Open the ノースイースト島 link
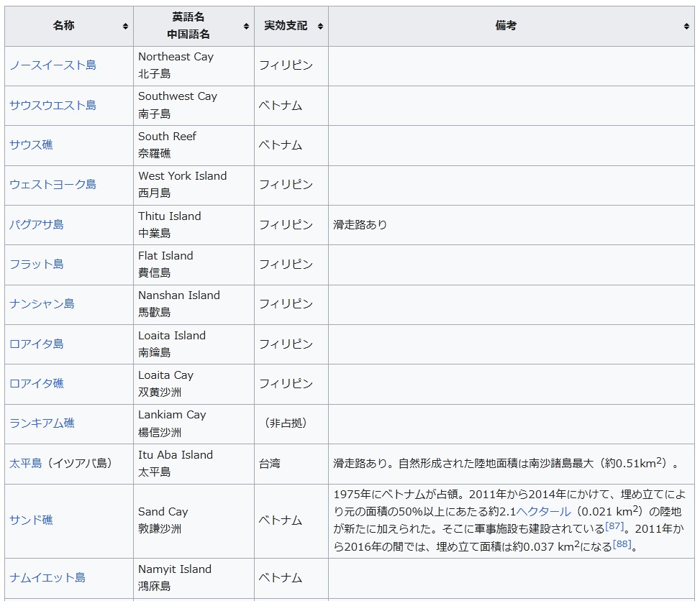 click(x=53, y=65)
